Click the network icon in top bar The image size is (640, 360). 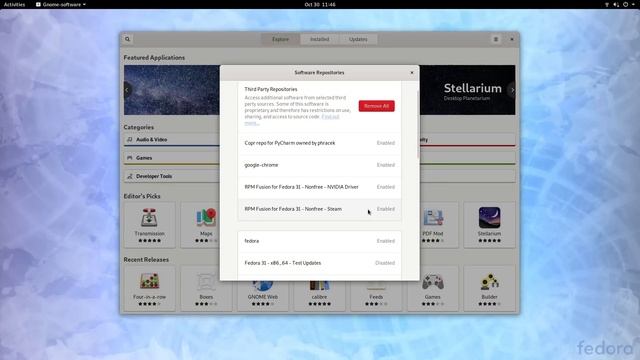pos(607,4)
